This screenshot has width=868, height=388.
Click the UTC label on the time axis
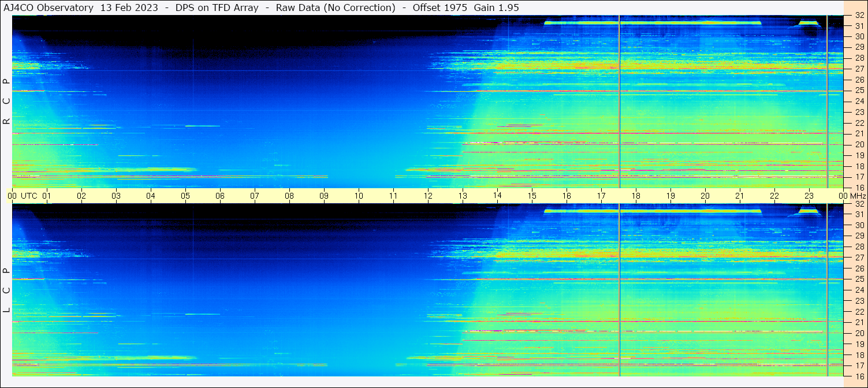29,196
